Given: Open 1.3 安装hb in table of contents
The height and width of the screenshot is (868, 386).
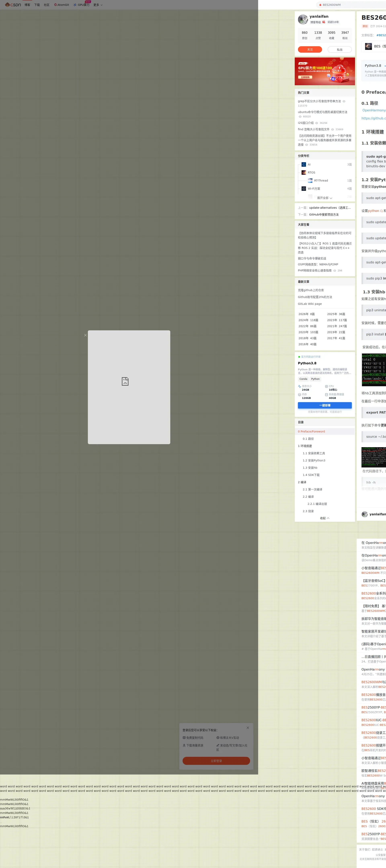Looking at the screenshot, I should tap(310, 468).
